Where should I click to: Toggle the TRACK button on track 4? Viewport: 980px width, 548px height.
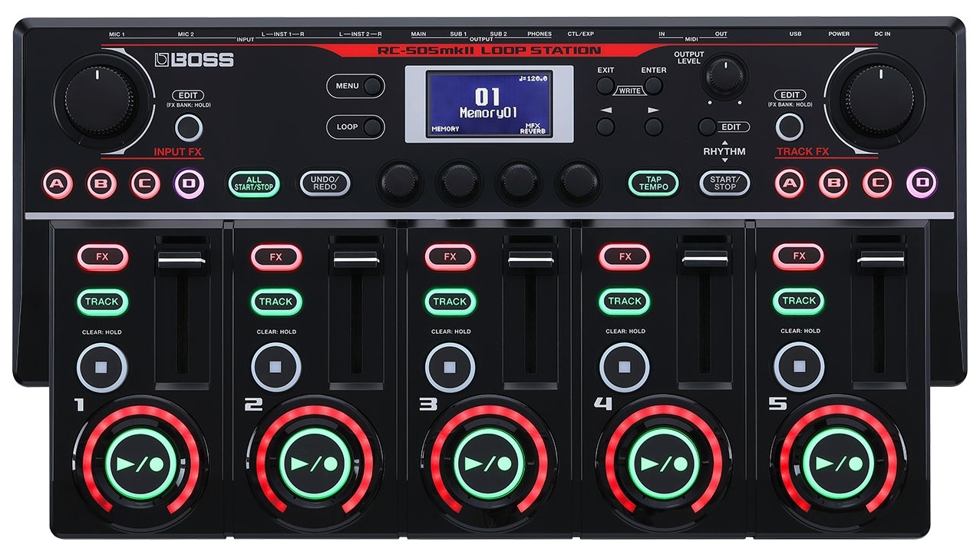(624, 301)
